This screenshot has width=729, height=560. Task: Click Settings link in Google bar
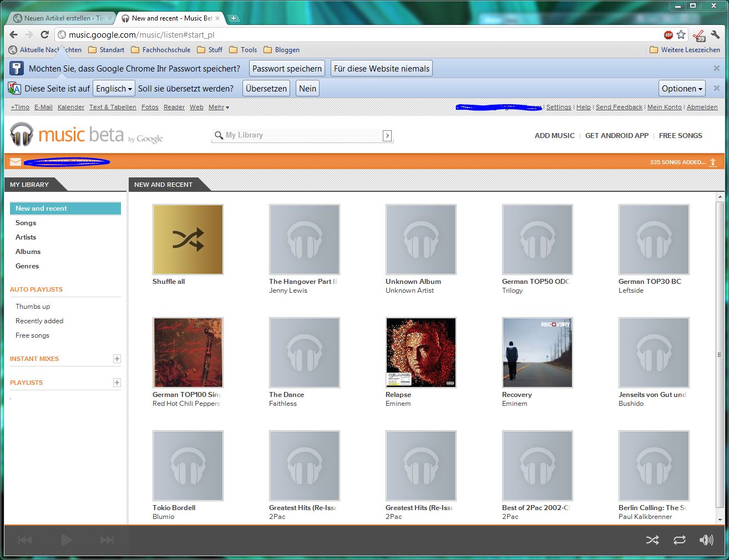point(559,107)
